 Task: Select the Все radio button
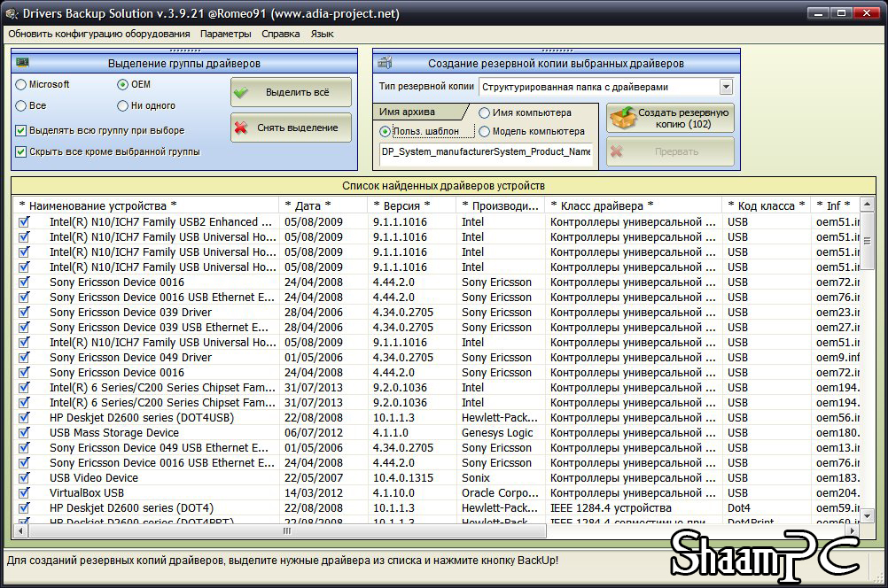pos(21,106)
